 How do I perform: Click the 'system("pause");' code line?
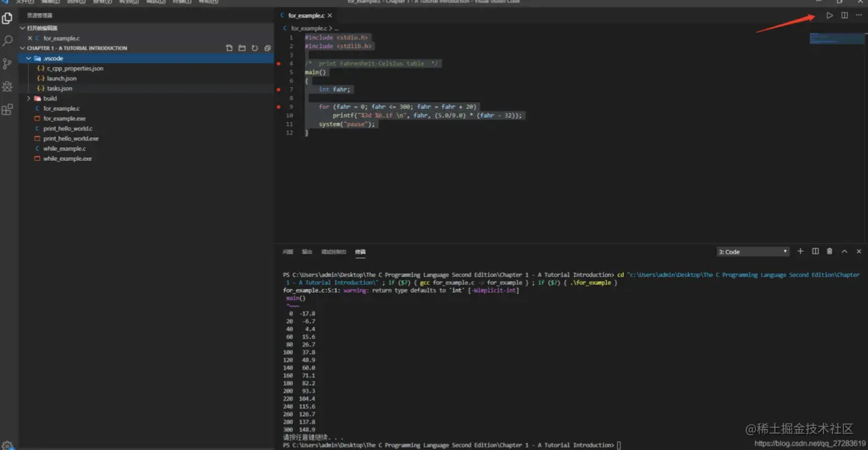pyautogui.click(x=348, y=124)
